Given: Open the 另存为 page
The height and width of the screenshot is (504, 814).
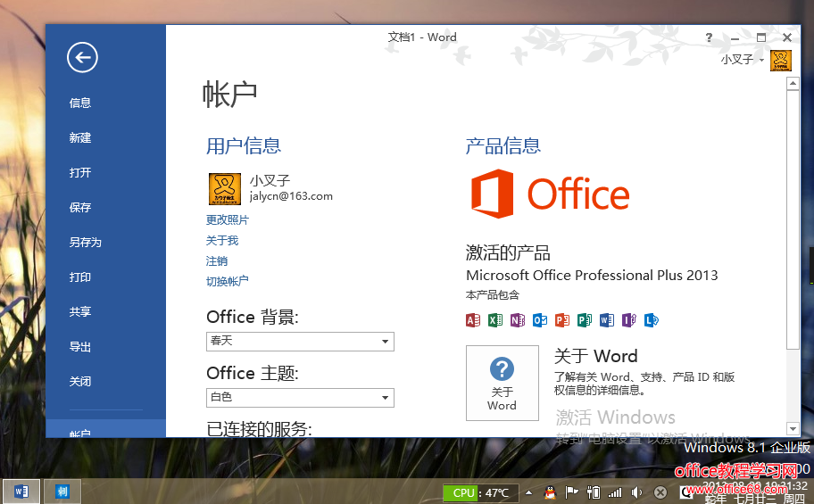Looking at the screenshot, I should 86,242.
